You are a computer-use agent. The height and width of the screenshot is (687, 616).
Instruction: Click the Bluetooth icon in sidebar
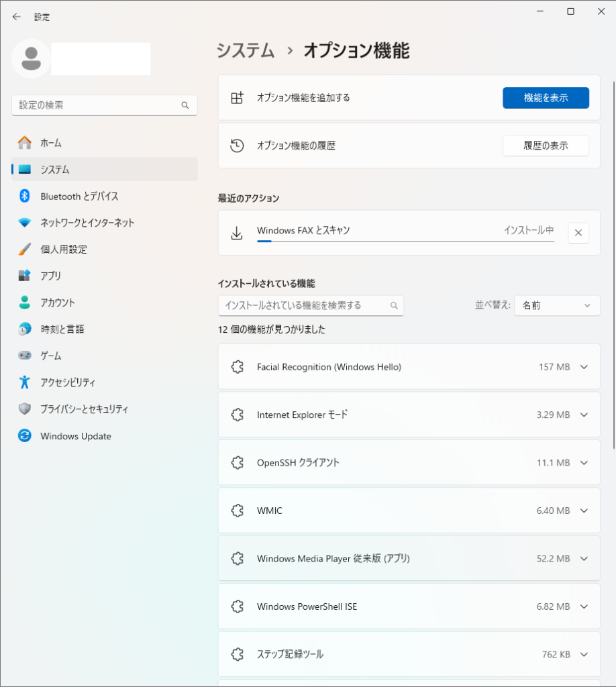click(25, 196)
